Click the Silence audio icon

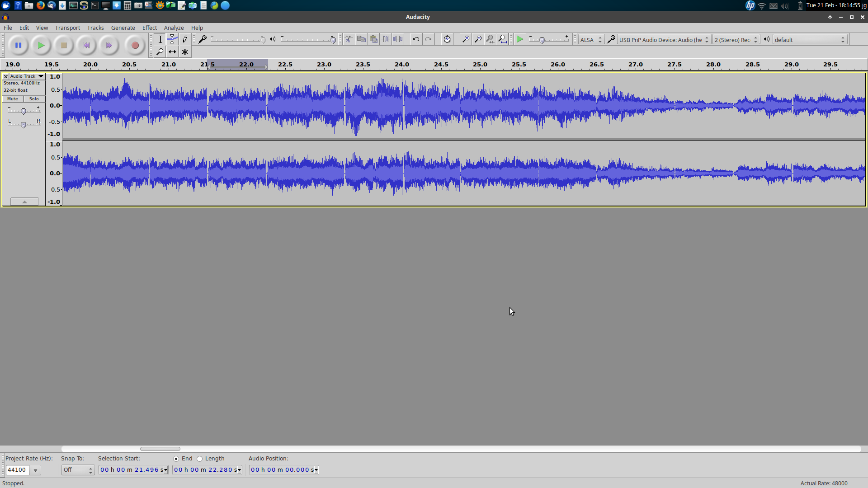tap(398, 39)
